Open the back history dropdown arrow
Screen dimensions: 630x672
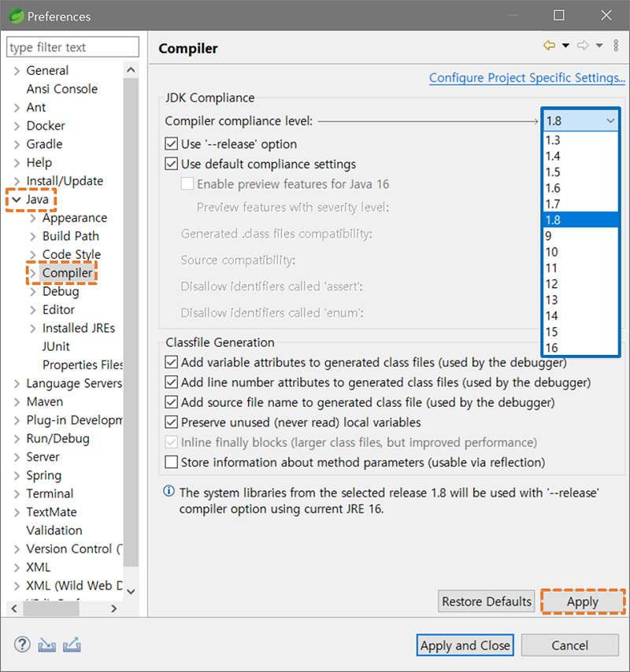point(565,46)
